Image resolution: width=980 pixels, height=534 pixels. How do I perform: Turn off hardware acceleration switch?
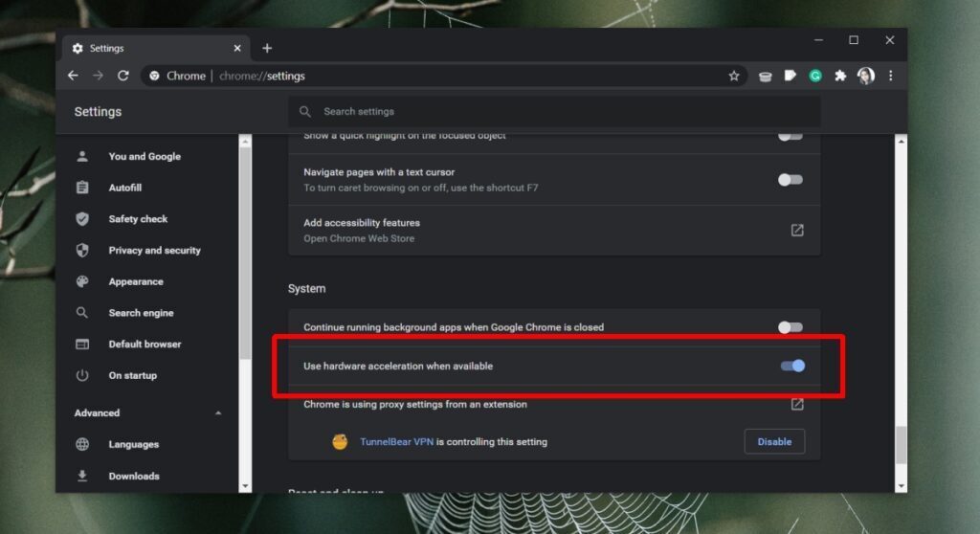coord(792,366)
